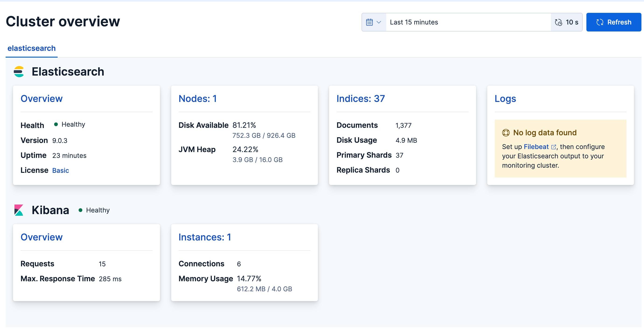Click the Uptime value 23 minutes
The image size is (644, 330).
point(69,156)
